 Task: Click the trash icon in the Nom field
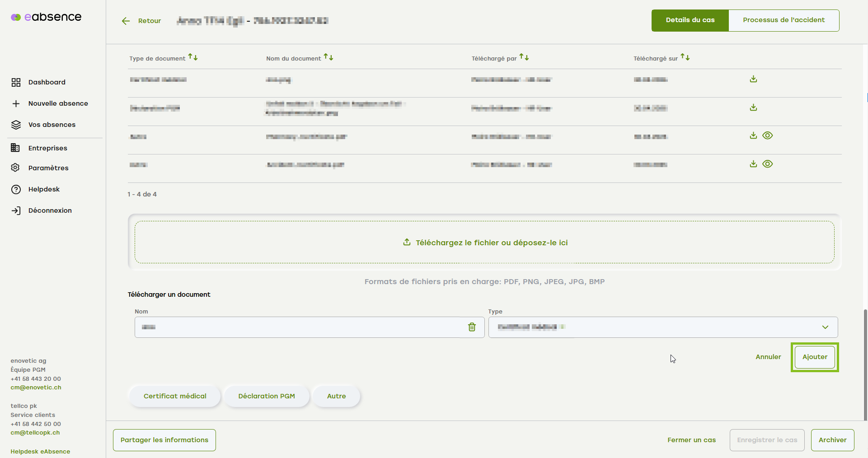click(472, 327)
